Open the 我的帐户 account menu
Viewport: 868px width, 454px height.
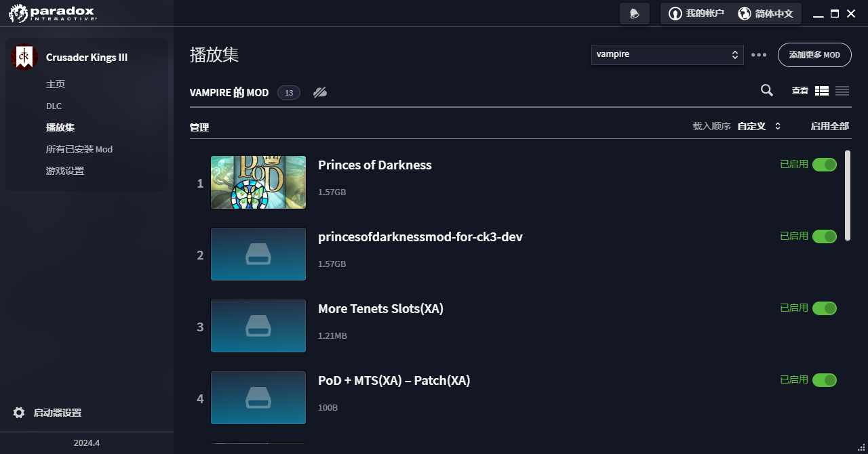(x=696, y=14)
